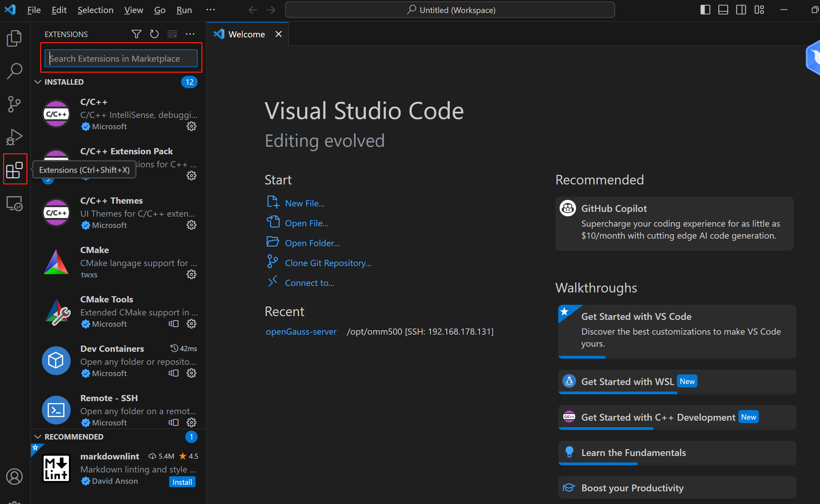Open the Search view in activity bar

point(14,71)
